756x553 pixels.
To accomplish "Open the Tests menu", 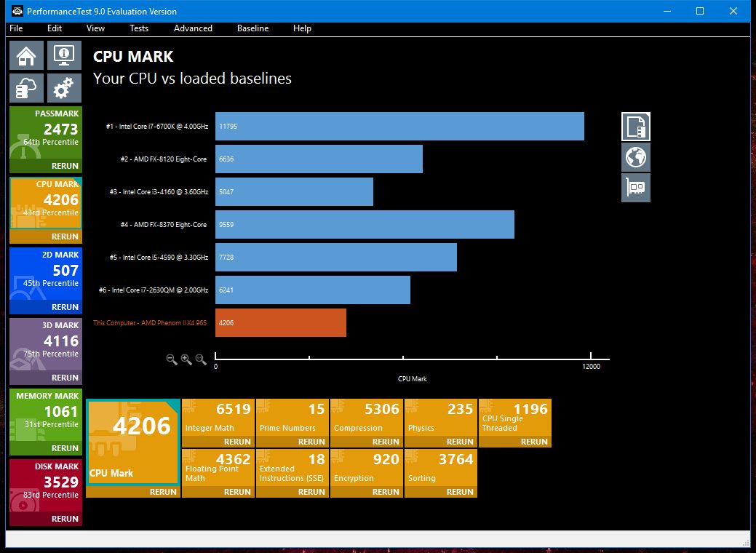I will 139,28.
